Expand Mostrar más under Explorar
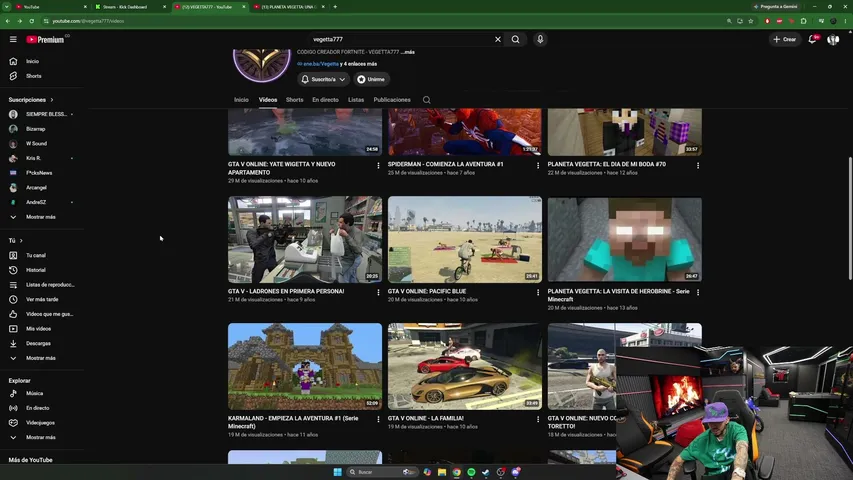The image size is (853, 480). point(42,437)
